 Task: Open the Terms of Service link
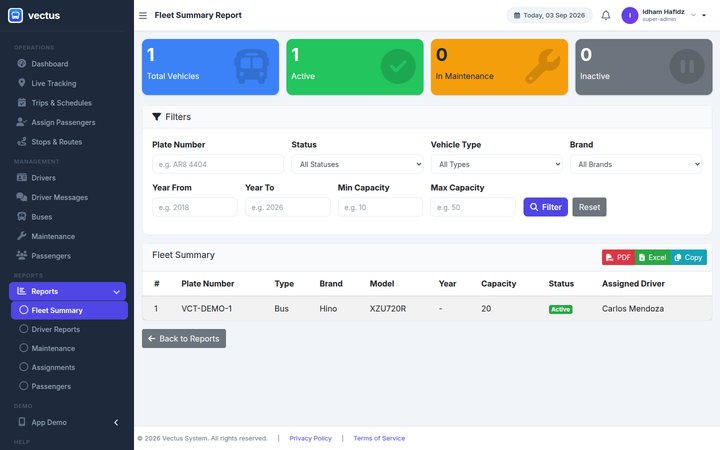click(379, 438)
